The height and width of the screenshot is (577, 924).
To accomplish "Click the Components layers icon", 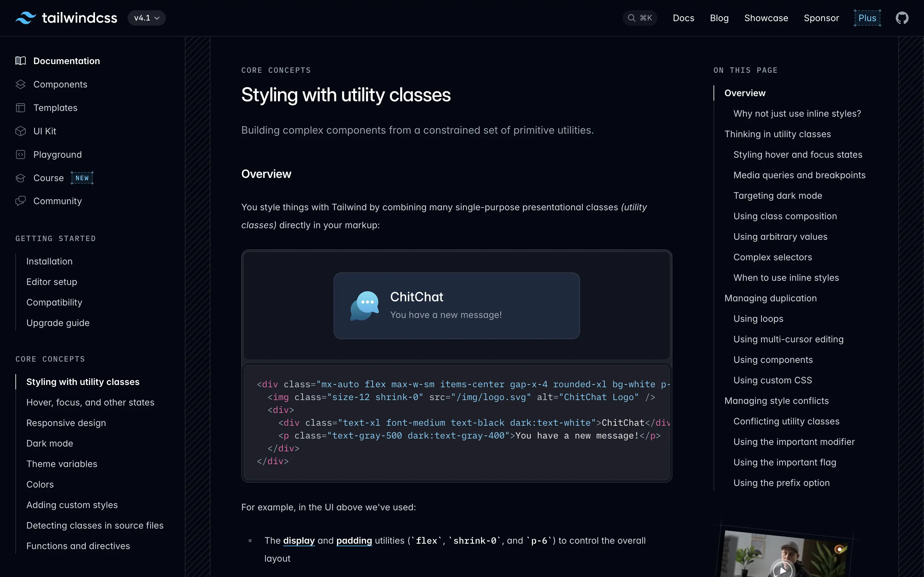I will pos(21,84).
